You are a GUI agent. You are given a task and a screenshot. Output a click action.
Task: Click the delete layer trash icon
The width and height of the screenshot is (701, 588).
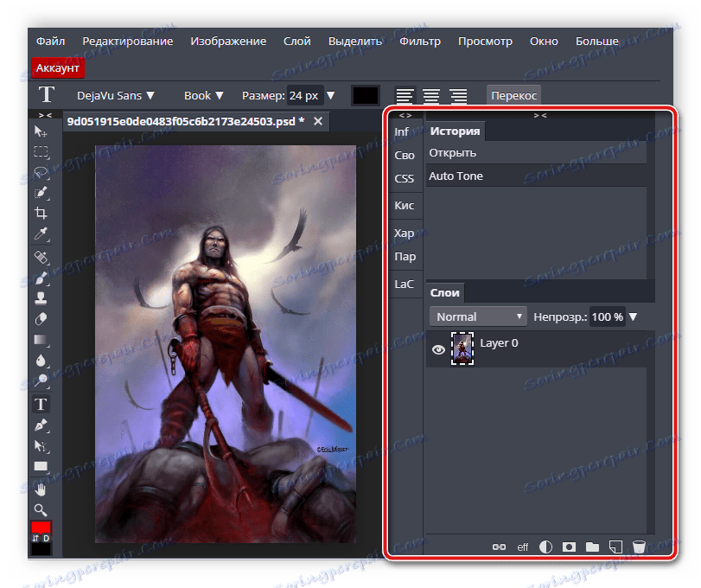point(639,546)
